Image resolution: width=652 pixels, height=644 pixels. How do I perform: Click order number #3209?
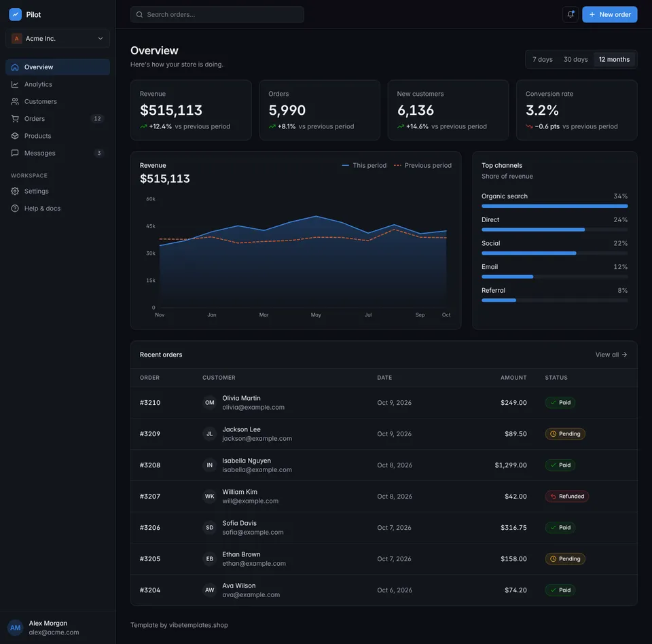pos(150,434)
